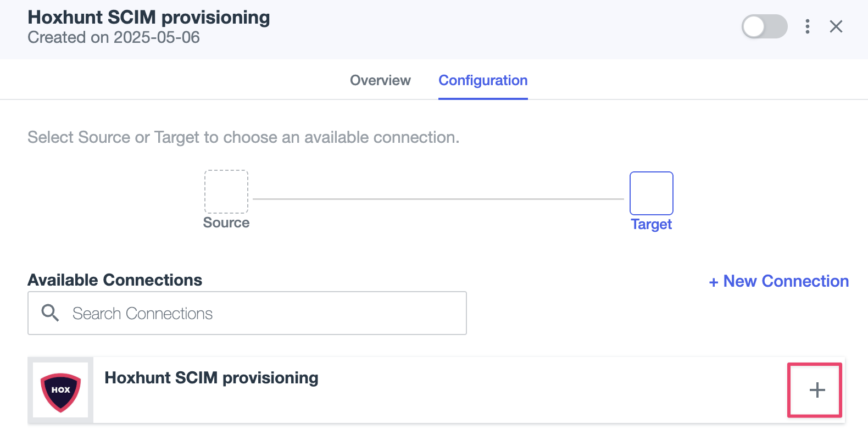Switch to the Overview tab
This screenshot has width=868, height=435.
(380, 80)
